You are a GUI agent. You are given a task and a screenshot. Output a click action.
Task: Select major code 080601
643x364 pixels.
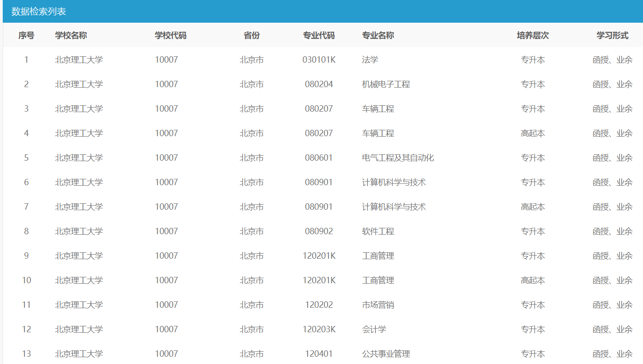pyautogui.click(x=319, y=157)
